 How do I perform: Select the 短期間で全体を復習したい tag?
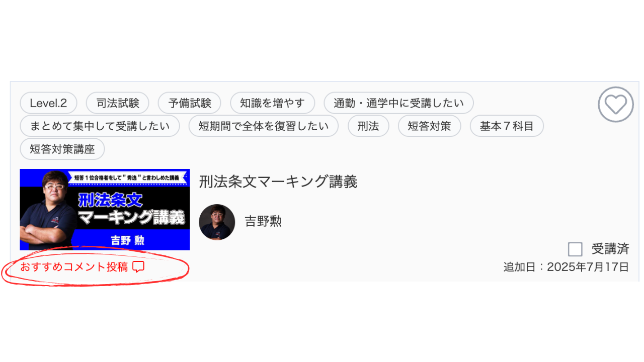[x=264, y=126]
